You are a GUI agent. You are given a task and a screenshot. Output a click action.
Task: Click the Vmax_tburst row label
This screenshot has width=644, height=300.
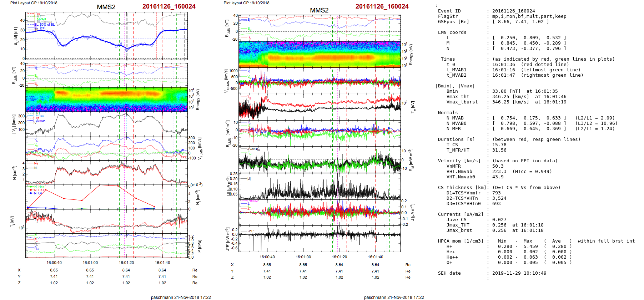[x=462, y=102]
